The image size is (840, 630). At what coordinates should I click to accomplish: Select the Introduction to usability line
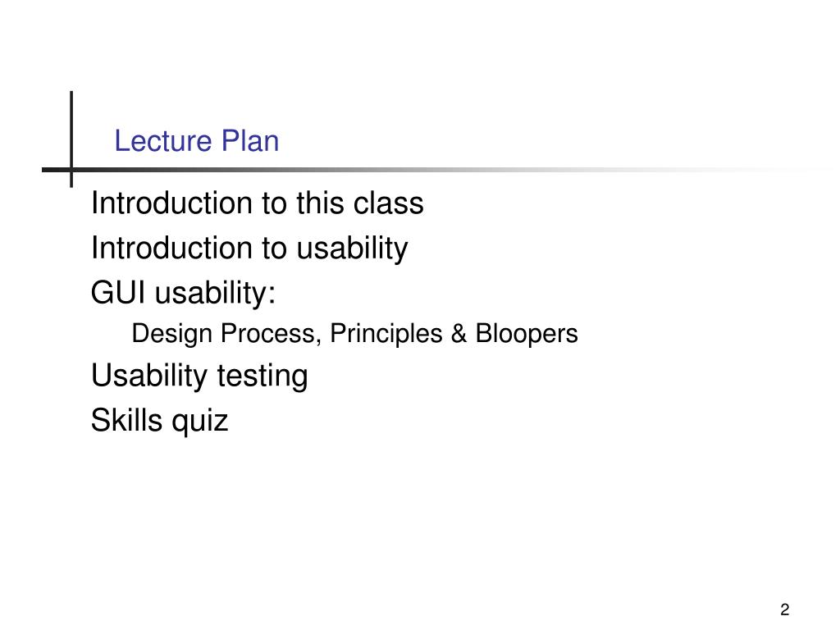click(249, 249)
